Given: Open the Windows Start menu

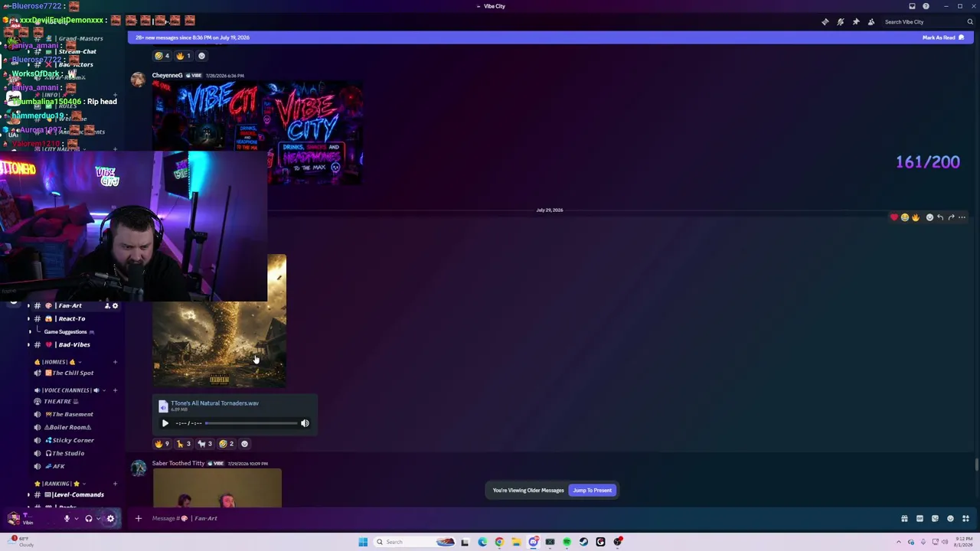Looking at the screenshot, I should point(363,542).
